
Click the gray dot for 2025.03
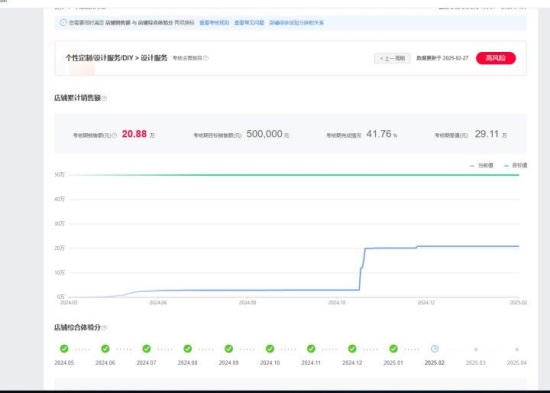click(476, 349)
